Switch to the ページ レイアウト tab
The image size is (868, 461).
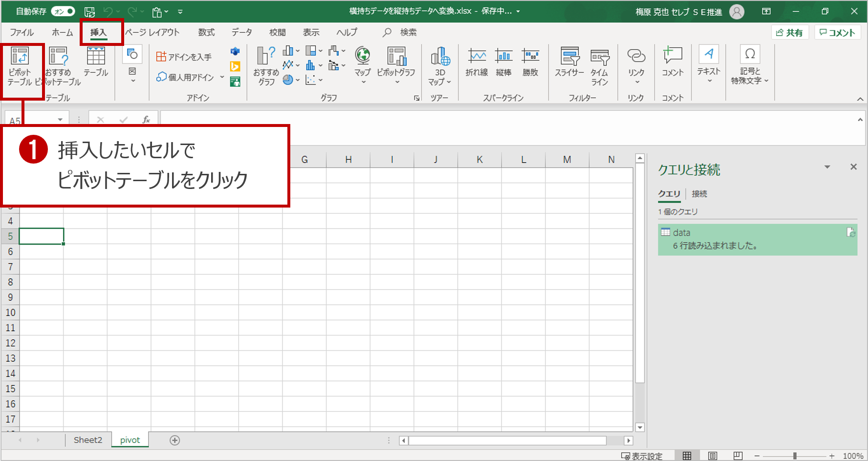coord(152,32)
